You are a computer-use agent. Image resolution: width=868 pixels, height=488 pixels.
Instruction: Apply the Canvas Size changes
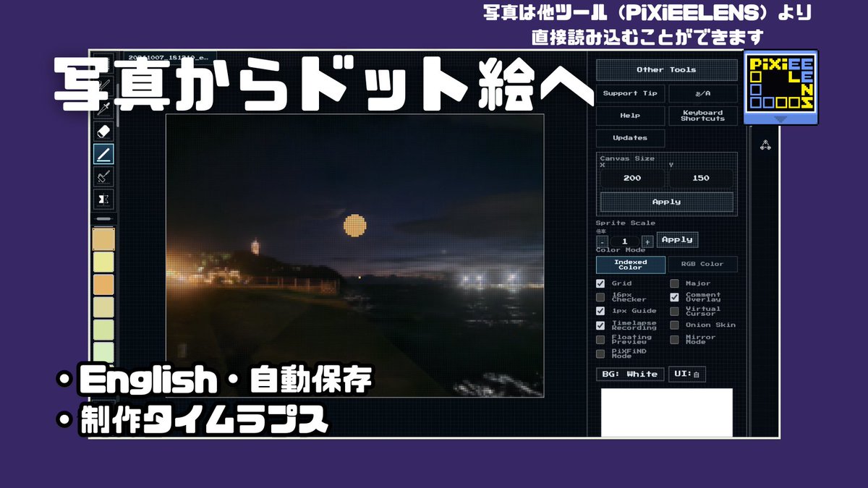point(666,202)
